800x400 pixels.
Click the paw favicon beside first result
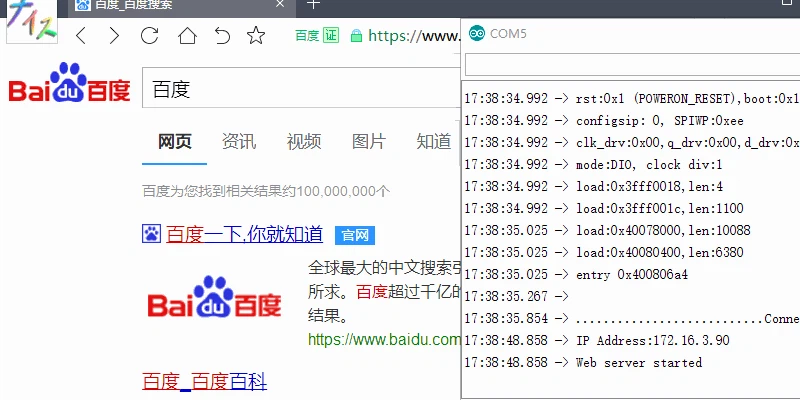coord(152,234)
